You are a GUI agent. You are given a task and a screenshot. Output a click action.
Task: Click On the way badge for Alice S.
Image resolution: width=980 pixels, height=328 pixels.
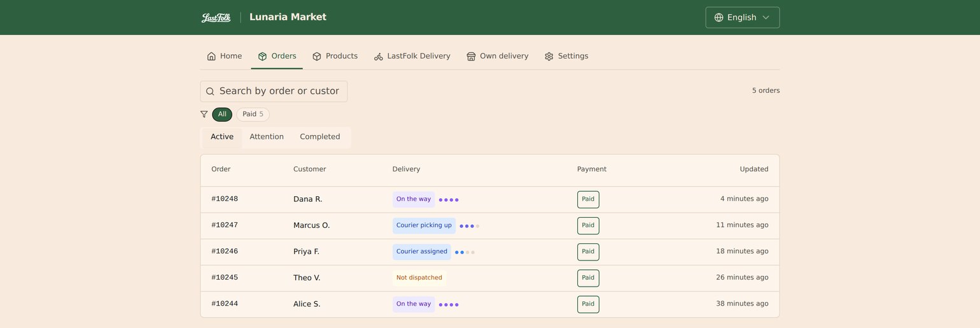point(414,304)
